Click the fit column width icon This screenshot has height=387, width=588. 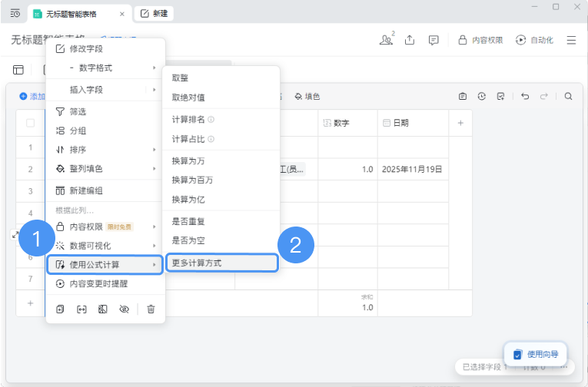click(81, 309)
